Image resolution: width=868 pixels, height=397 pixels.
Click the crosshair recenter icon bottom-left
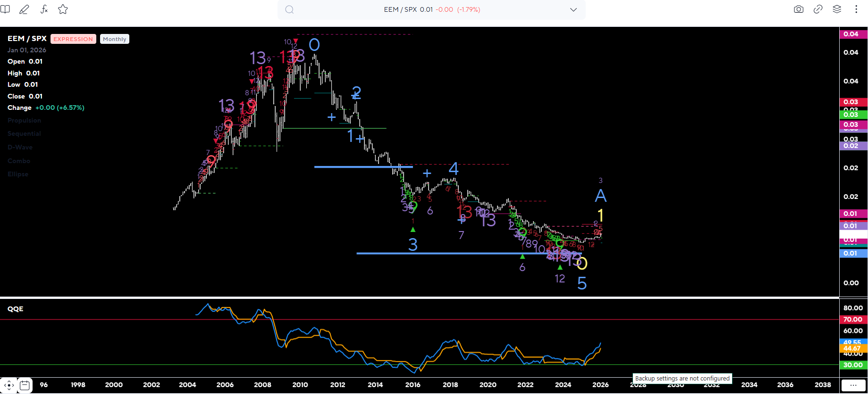coord(9,385)
